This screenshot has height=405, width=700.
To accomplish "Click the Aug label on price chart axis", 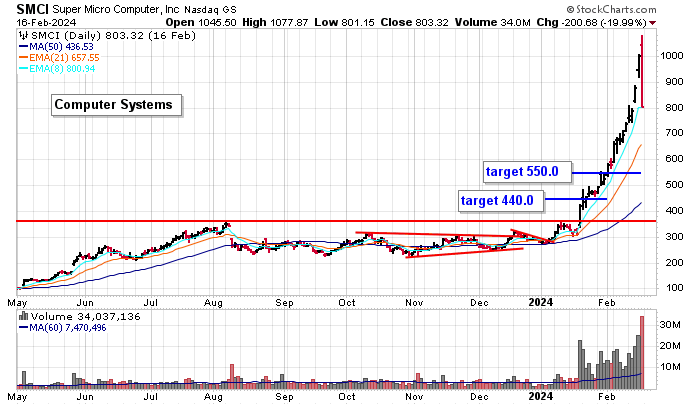I will 213,303.
